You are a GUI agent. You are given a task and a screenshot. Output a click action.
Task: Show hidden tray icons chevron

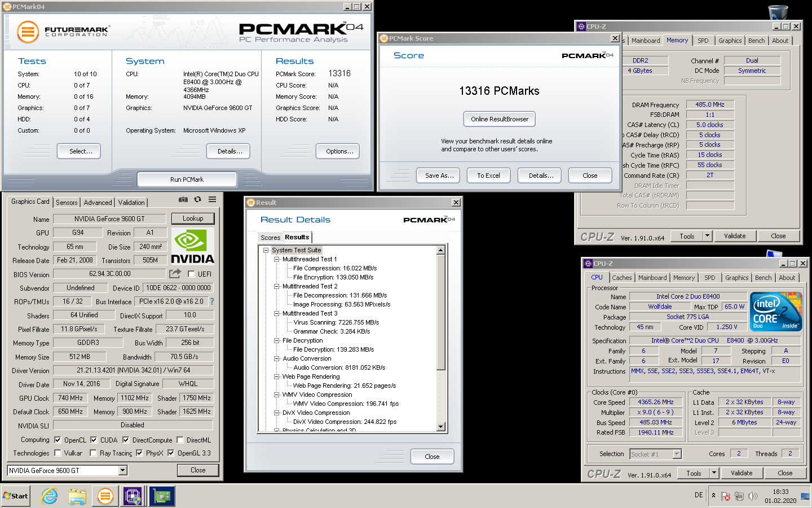click(713, 496)
